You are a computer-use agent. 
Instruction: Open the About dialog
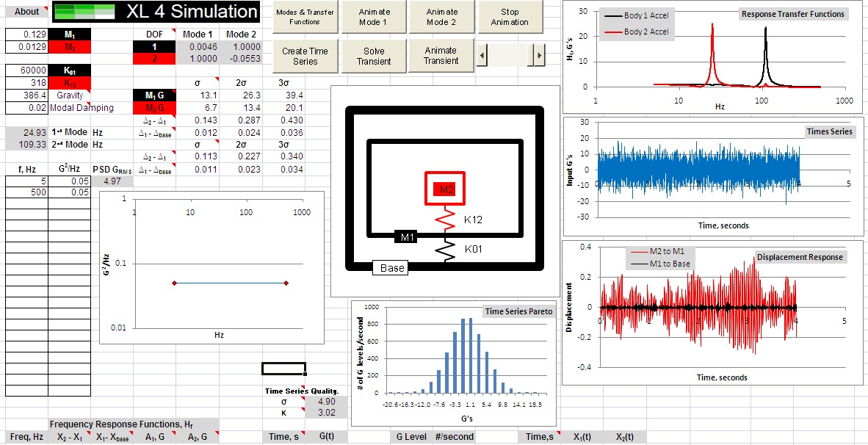pos(25,11)
